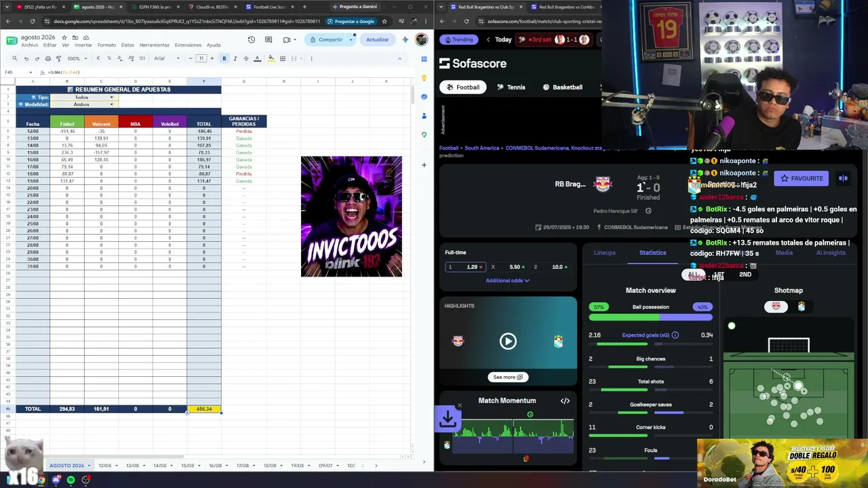Open the Compartir share options arrow
This screenshot has height=488, width=868.
351,39
